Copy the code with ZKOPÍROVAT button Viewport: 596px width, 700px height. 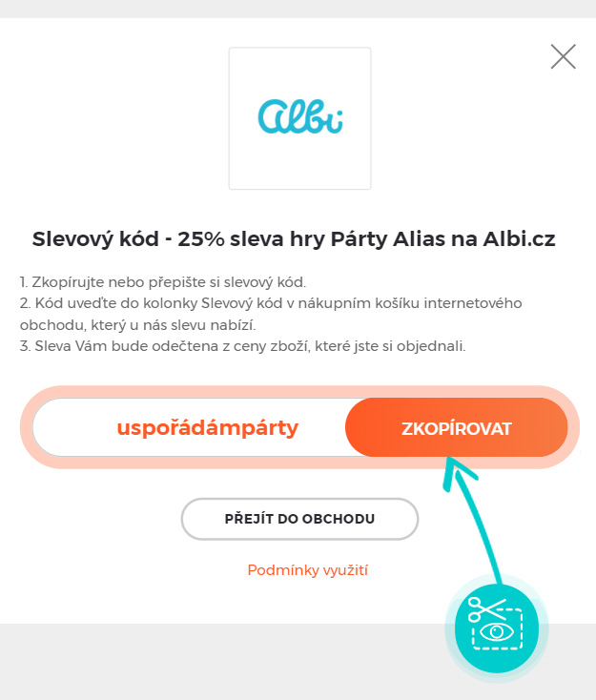456,427
